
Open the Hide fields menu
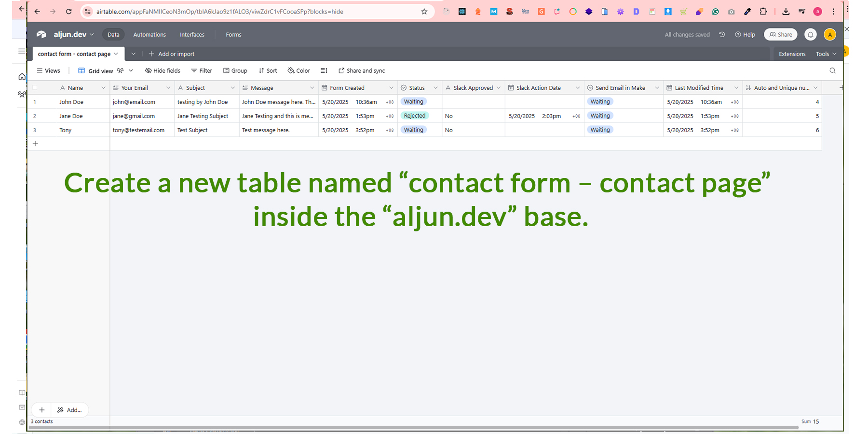(x=163, y=70)
